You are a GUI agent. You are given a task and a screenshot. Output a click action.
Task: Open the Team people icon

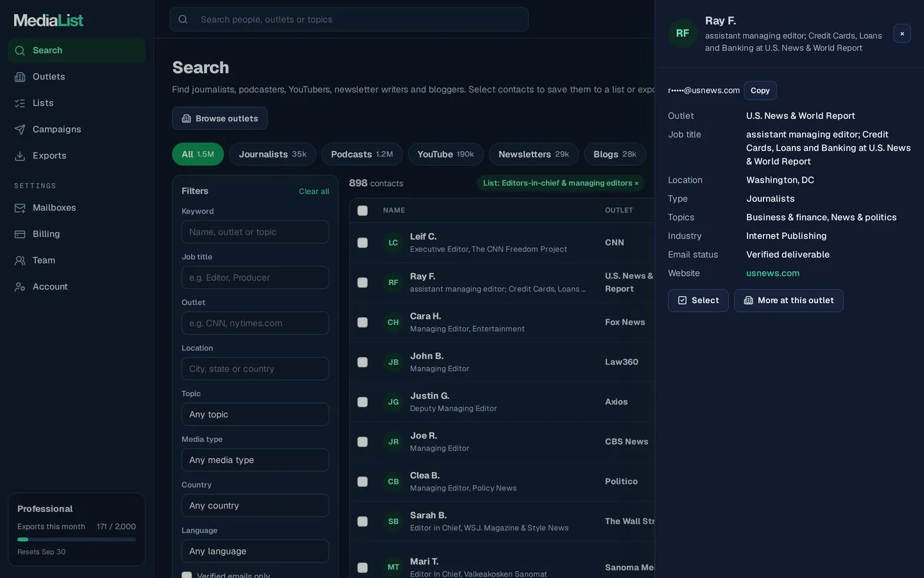click(x=20, y=260)
